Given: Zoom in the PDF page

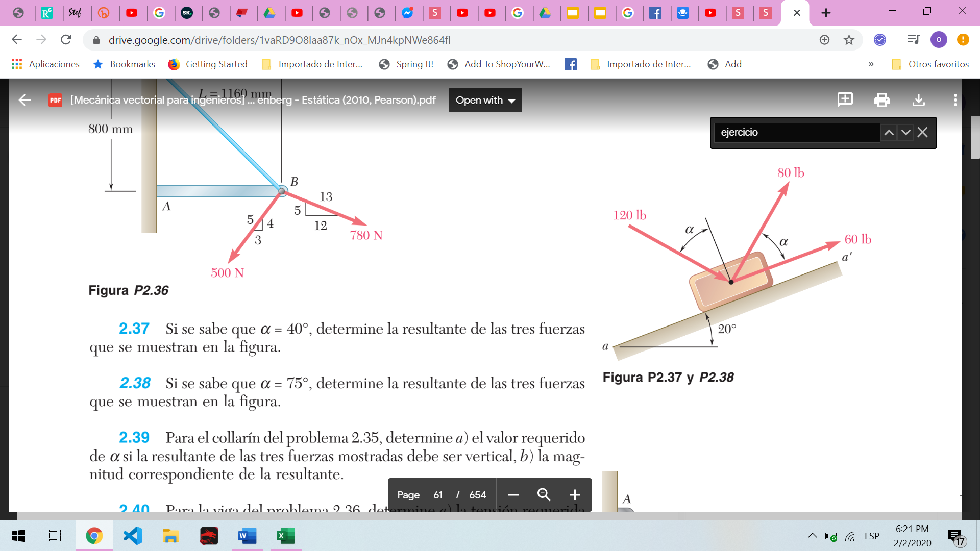Looking at the screenshot, I should pyautogui.click(x=575, y=495).
